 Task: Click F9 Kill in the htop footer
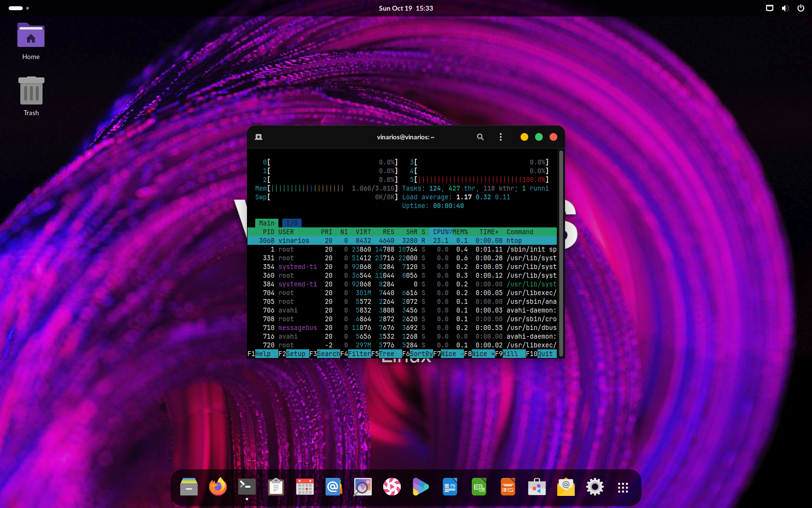(510, 354)
